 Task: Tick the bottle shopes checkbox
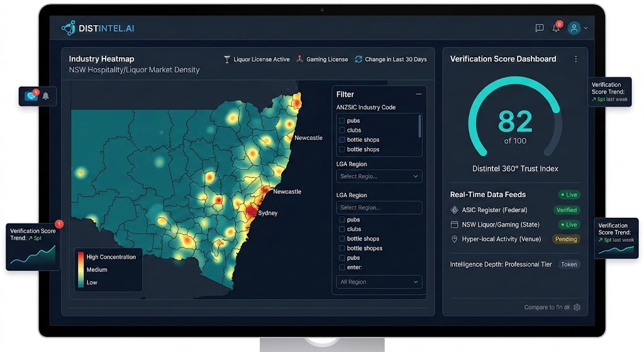click(x=341, y=248)
